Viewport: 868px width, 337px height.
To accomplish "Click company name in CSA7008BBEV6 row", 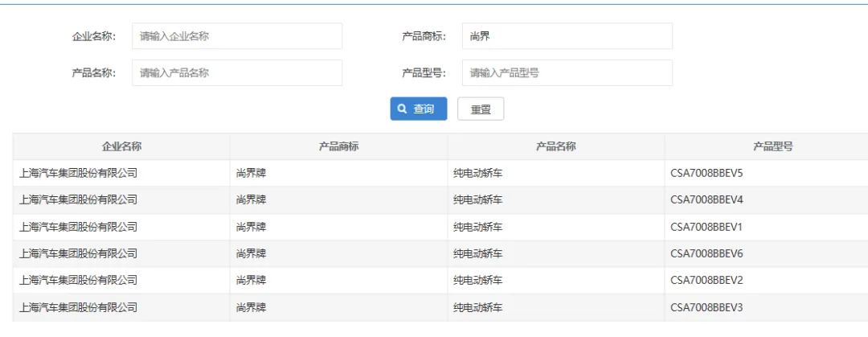I will tap(78, 254).
